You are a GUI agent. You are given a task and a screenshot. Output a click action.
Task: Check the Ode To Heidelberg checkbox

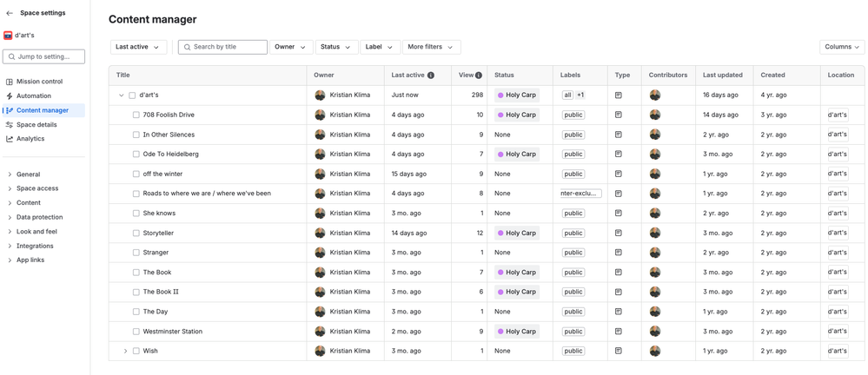coord(136,155)
